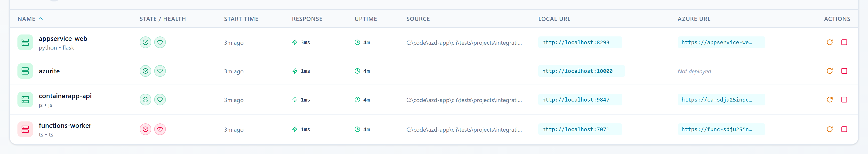Viewport: 868px width, 154px height.
Task: Click the lightning response icon for functions-worker
Action: pyautogui.click(x=295, y=129)
